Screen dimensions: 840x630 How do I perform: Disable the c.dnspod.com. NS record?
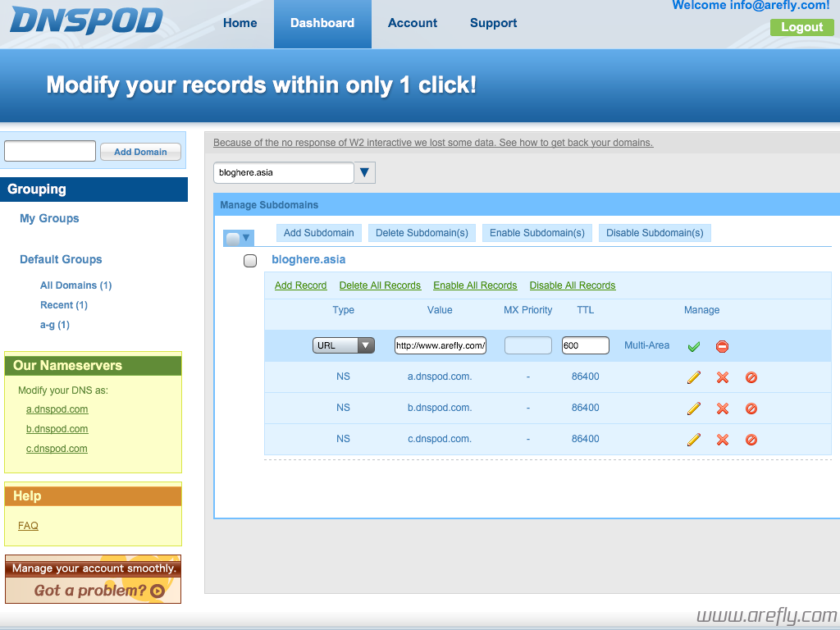(x=751, y=440)
